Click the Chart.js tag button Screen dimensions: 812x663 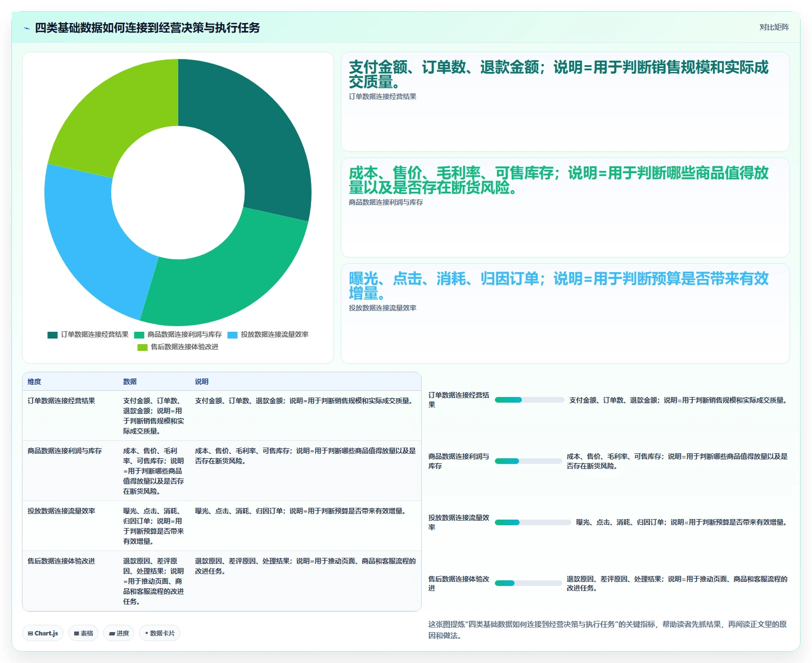point(43,633)
